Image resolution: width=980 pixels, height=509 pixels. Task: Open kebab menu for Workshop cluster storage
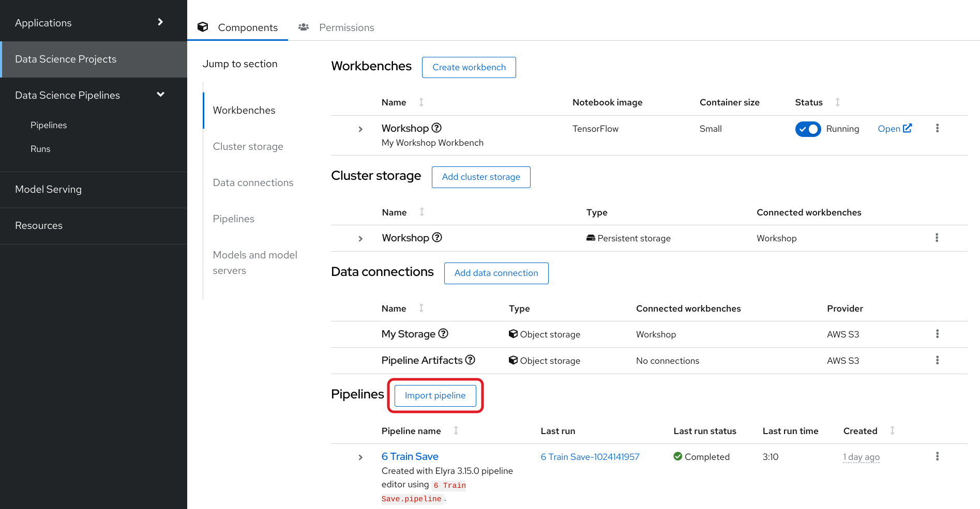[x=937, y=238]
